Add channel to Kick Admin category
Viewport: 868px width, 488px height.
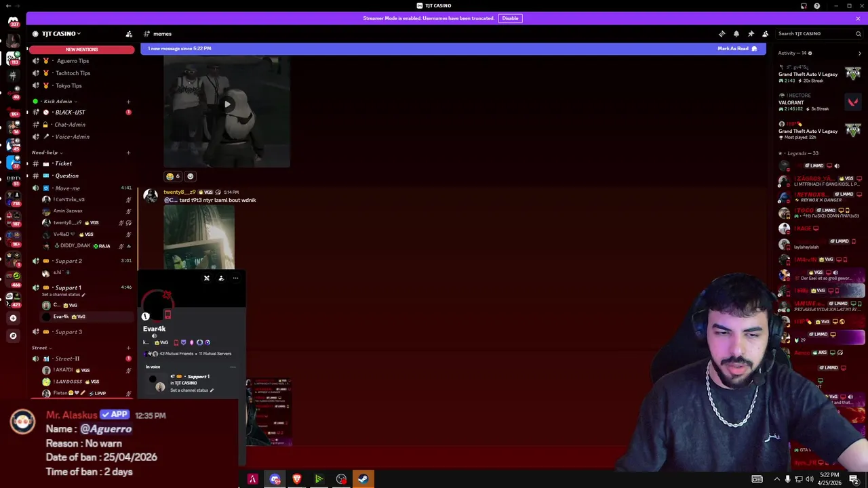[x=128, y=102]
